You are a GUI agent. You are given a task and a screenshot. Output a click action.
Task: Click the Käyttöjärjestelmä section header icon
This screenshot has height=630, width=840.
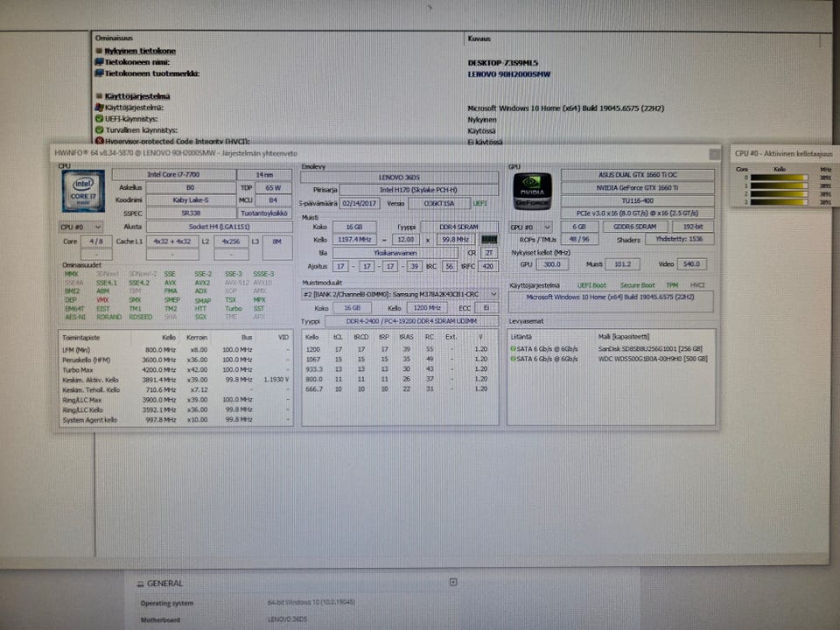tap(99, 96)
